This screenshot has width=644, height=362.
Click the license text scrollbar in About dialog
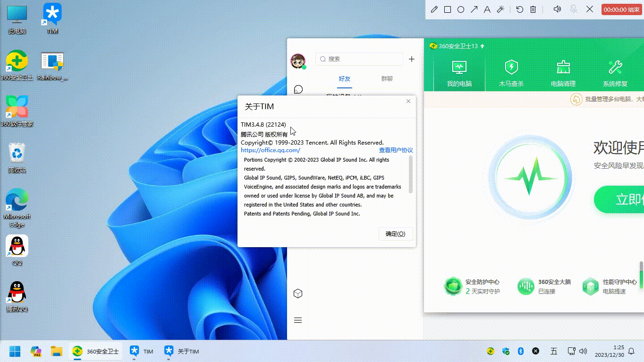(x=411, y=174)
